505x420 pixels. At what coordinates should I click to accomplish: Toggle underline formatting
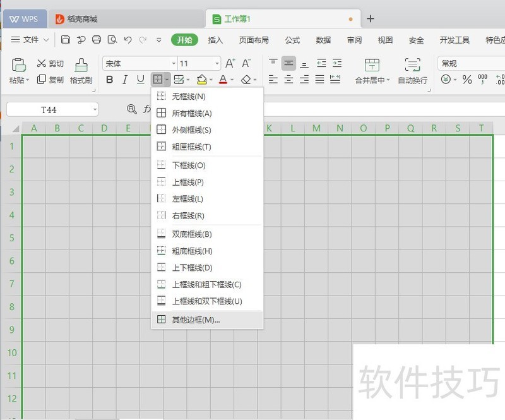141,80
